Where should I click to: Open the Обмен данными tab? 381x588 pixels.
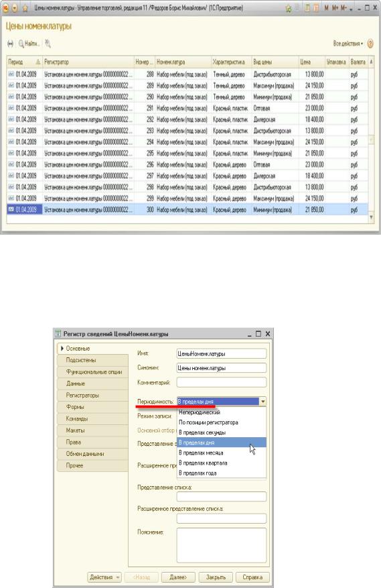point(92,454)
